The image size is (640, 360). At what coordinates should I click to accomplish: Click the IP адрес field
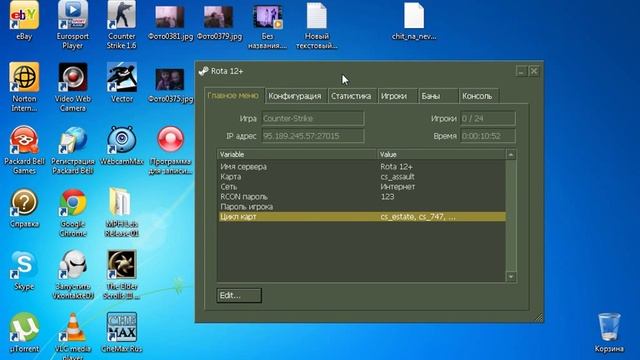pyautogui.click(x=313, y=136)
